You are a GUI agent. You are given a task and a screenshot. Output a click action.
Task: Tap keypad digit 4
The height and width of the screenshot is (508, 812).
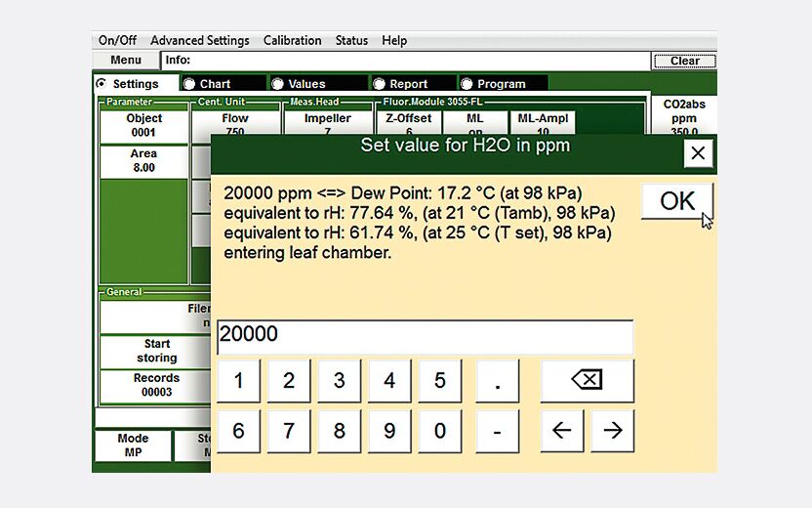(388, 380)
